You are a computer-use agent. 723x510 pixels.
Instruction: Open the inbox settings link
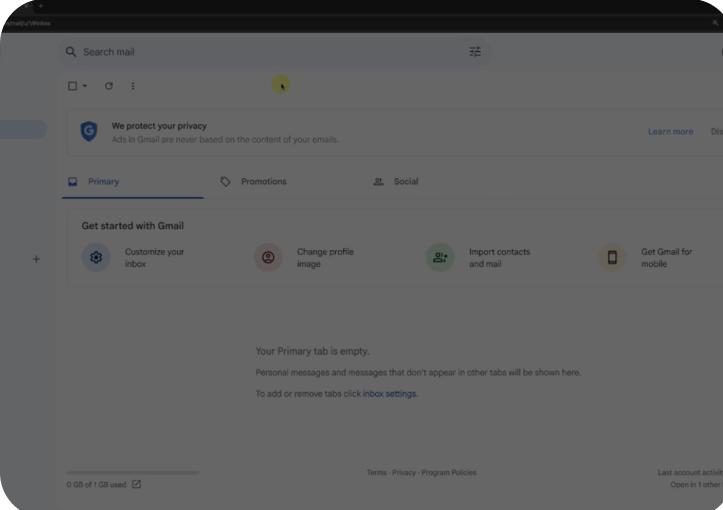389,394
